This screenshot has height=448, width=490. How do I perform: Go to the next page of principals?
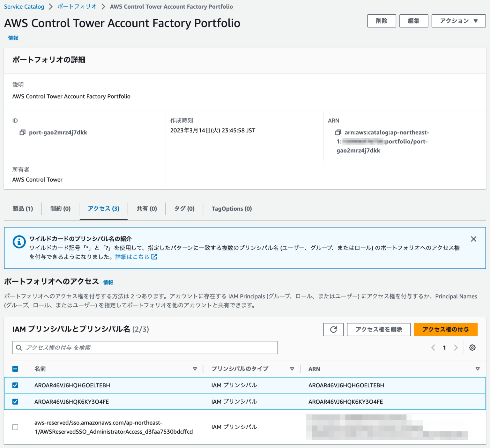point(456,347)
